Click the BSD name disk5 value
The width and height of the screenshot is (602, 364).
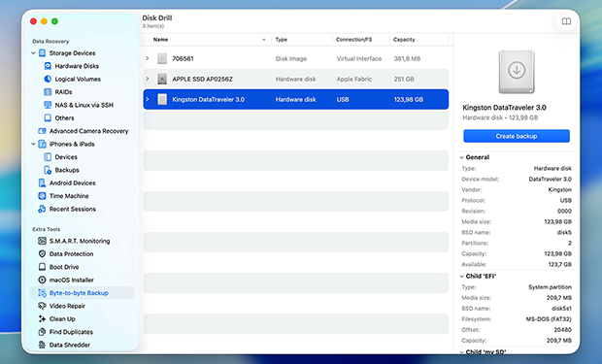[564, 232]
